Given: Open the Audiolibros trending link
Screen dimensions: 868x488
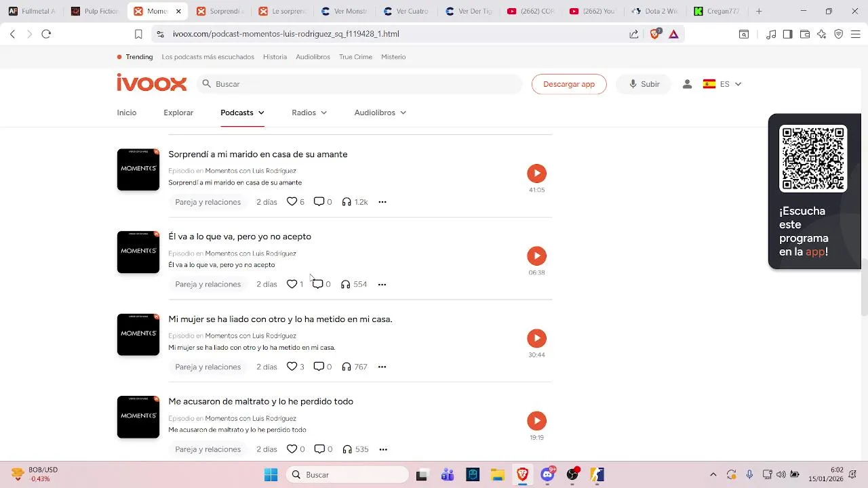Looking at the screenshot, I should point(313,57).
